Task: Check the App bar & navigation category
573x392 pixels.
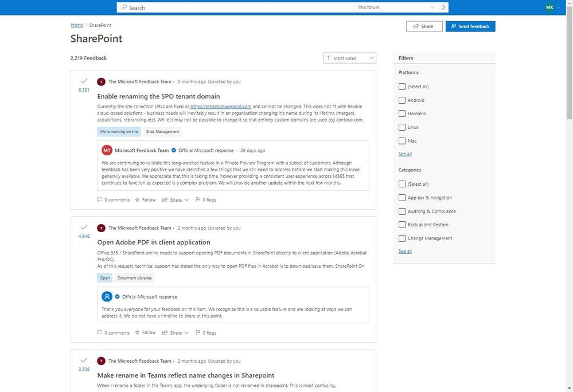Action: coord(402,198)
